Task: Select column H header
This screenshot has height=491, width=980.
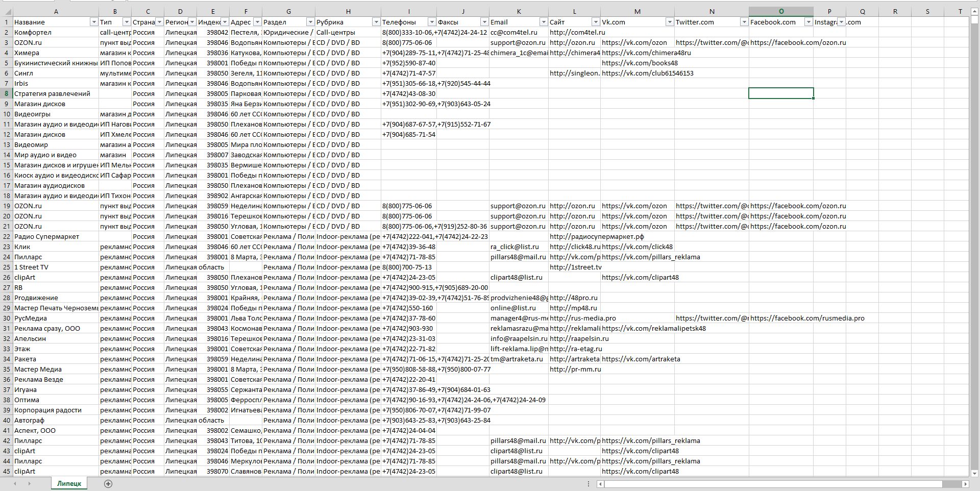Action: click(348, 11)
